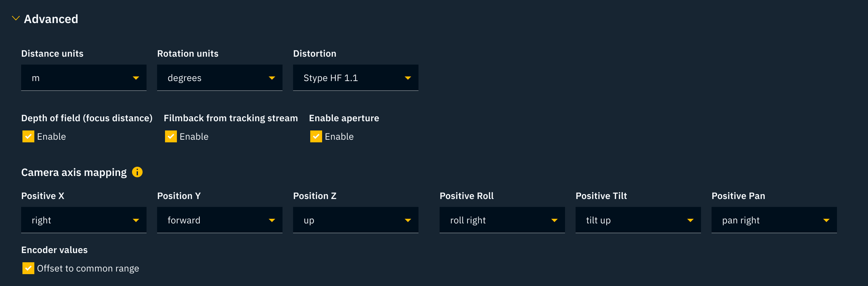Open the Positive Roll dropdown
The image size is (868, 286).
click(502, 220)
